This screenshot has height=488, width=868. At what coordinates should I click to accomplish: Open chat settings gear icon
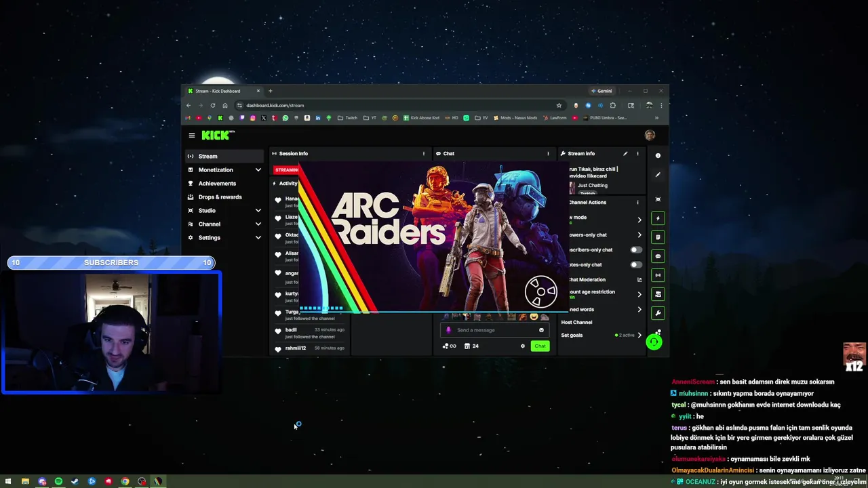(522, 346)
